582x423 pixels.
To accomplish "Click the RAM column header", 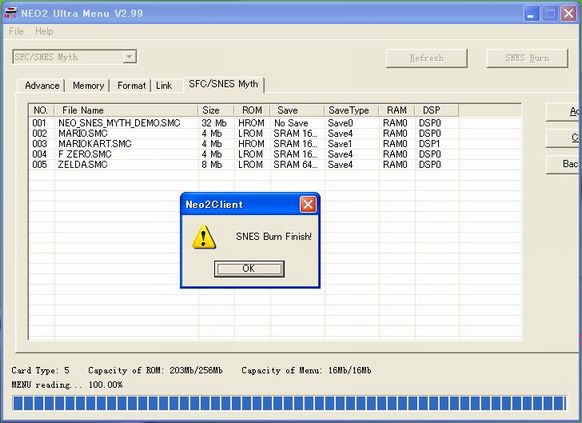I will pos(396,110).
